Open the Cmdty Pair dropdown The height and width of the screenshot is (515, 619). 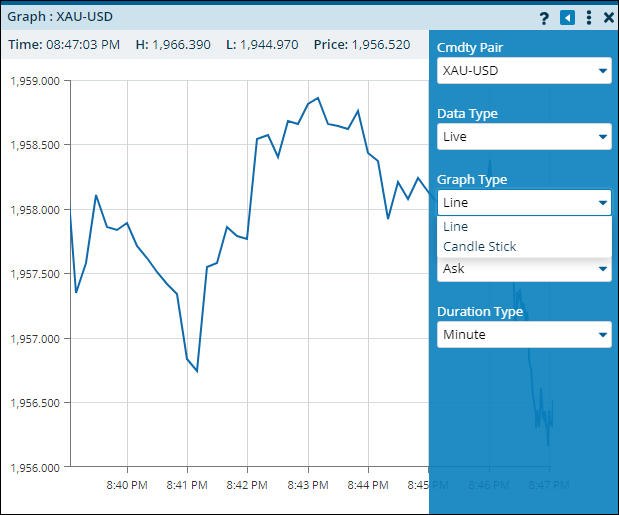pos(524,71)
